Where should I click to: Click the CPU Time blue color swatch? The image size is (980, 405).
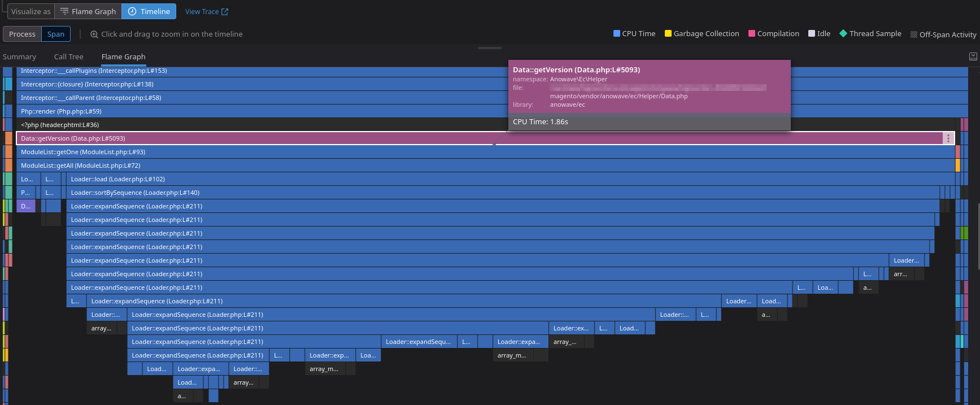point(617,34)
